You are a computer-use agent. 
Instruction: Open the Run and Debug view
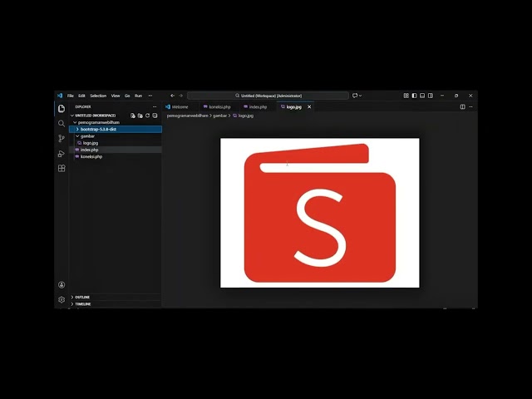pos(62,153)
